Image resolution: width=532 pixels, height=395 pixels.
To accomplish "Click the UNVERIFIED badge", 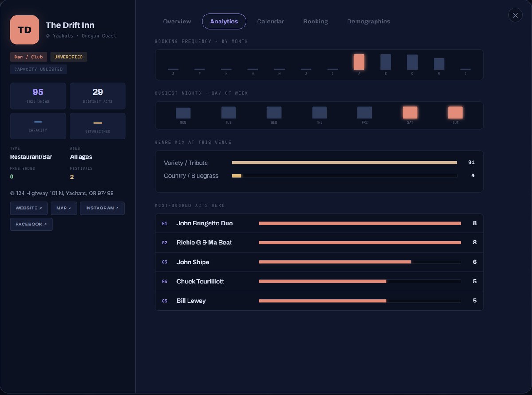I will (x=69, y=57).
